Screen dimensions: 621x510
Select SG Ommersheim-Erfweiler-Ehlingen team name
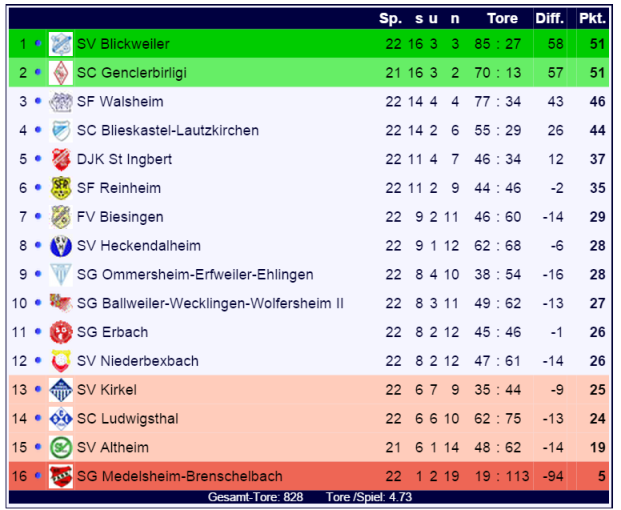195,275
